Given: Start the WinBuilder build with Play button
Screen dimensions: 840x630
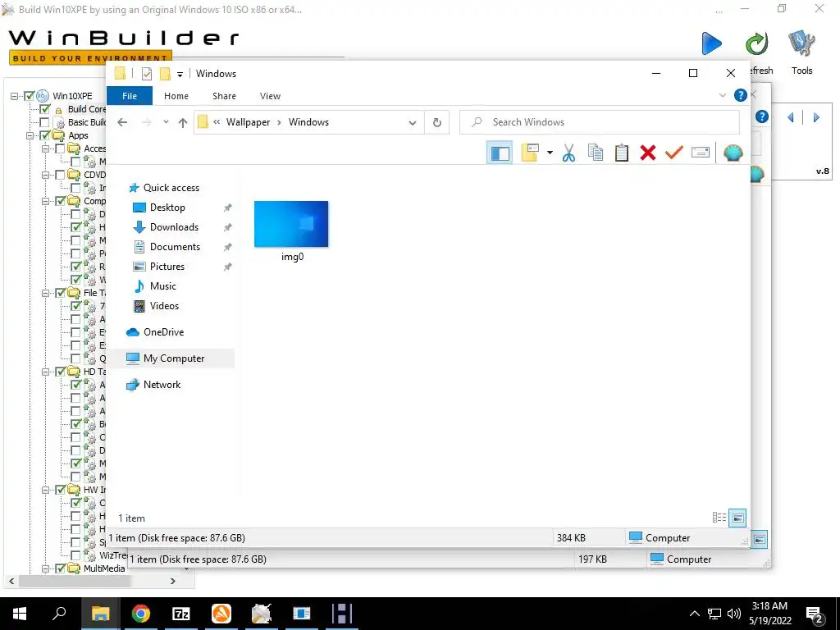Looking at the screenshot, I should point(712,43).
